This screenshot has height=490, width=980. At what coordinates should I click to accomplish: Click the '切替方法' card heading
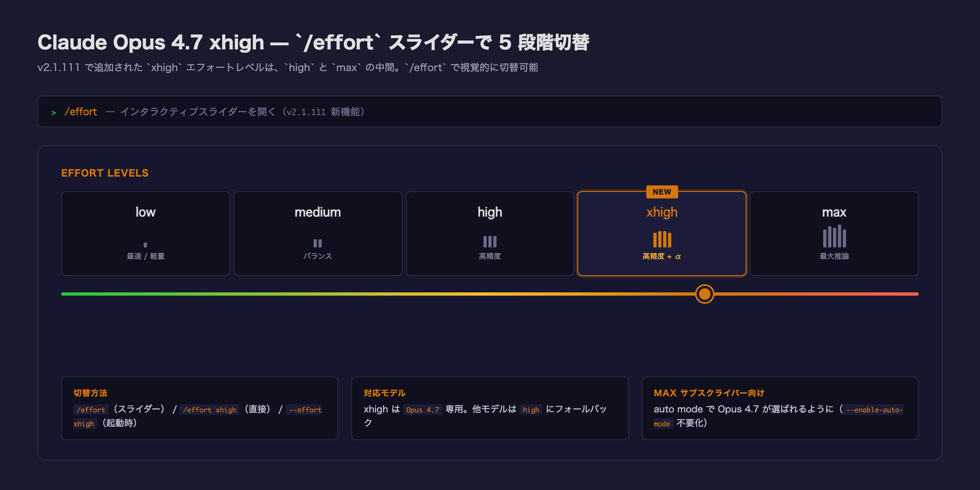[x=90, y=393]
